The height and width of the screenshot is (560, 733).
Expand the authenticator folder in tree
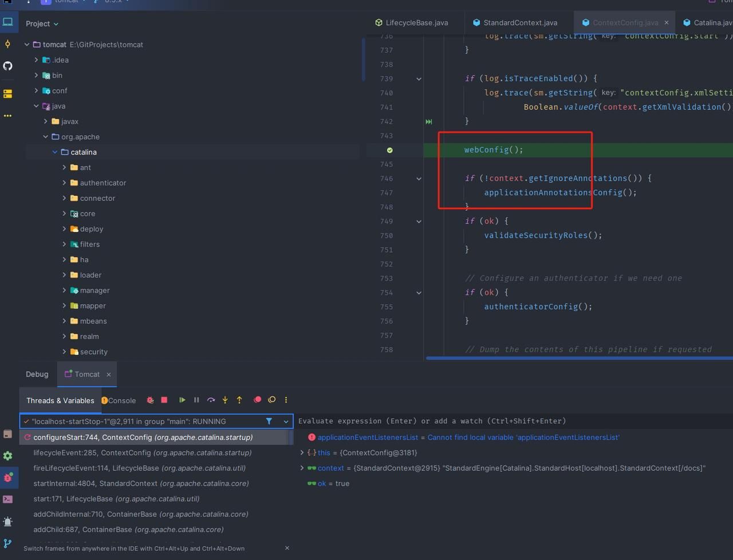[64, 183]
